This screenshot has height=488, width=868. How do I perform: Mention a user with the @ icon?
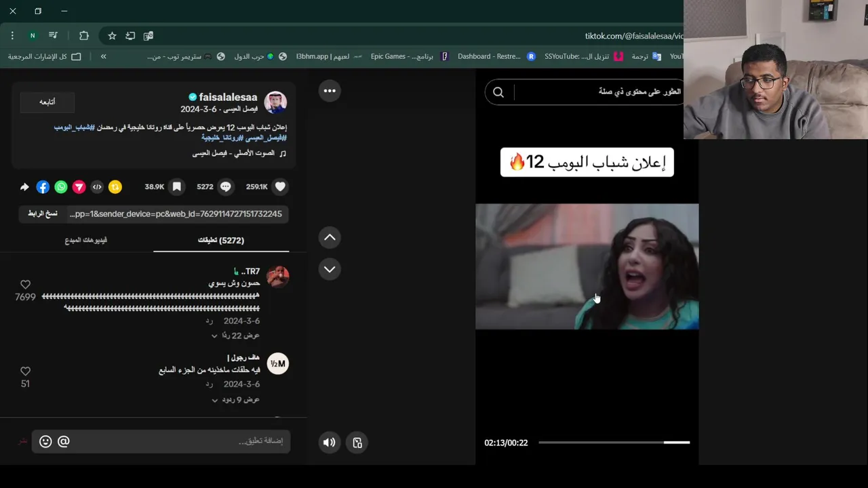click(64, 442)
